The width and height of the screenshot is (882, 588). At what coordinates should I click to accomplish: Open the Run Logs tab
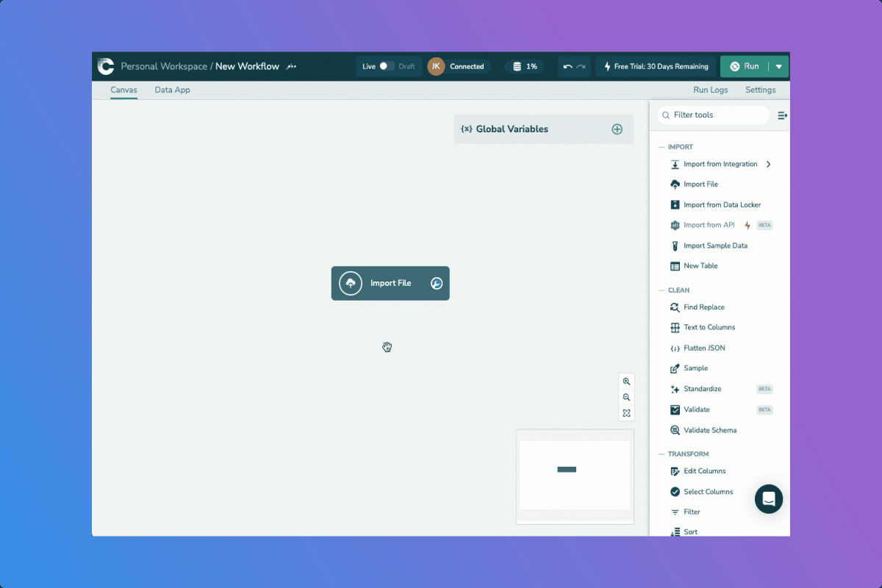point(710,90)
